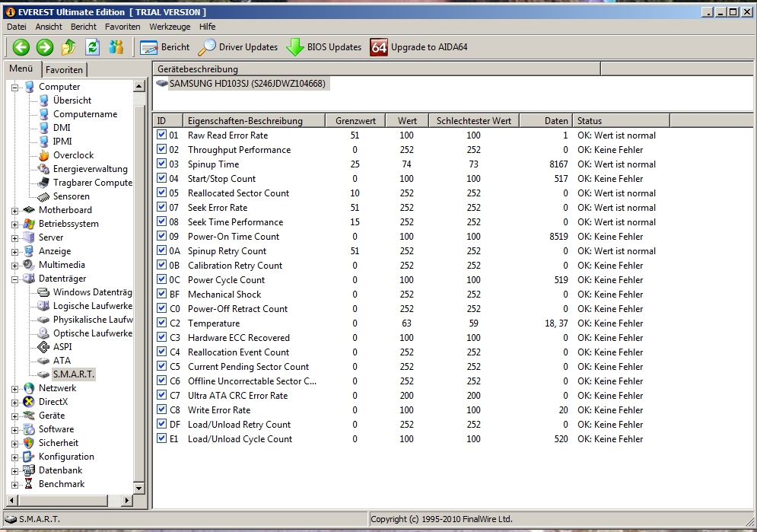
Task: Toggle Load/Unload Cycle Count checkbox
Action: [x=161, y=439]
